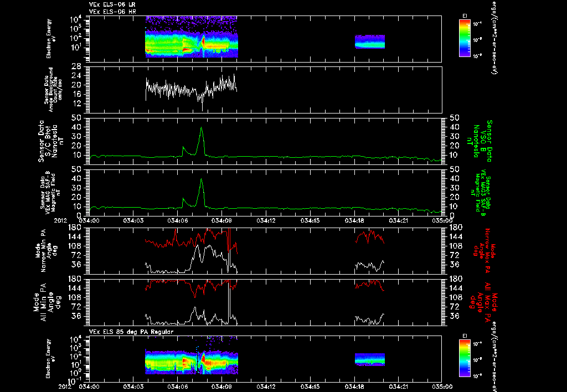Viewport: 567px width, 392px height.
Task: Click the white vertical spike in the All PA panel
Action: (x=229, y=302)
